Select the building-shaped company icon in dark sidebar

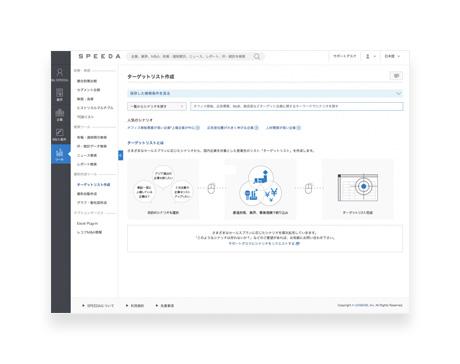coord(60,115)
